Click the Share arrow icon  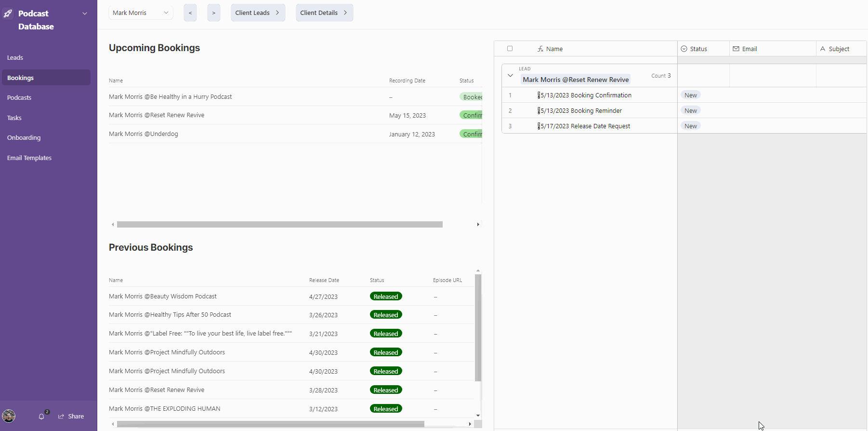click(61, 417)
